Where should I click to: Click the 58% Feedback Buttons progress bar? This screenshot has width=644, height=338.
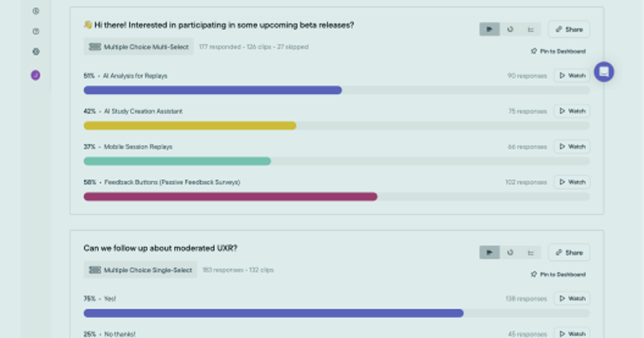[x=231, y=196]
